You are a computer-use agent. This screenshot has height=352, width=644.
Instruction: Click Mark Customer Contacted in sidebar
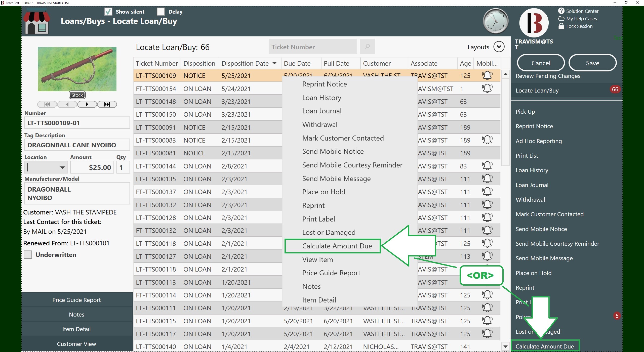(549, 214)
